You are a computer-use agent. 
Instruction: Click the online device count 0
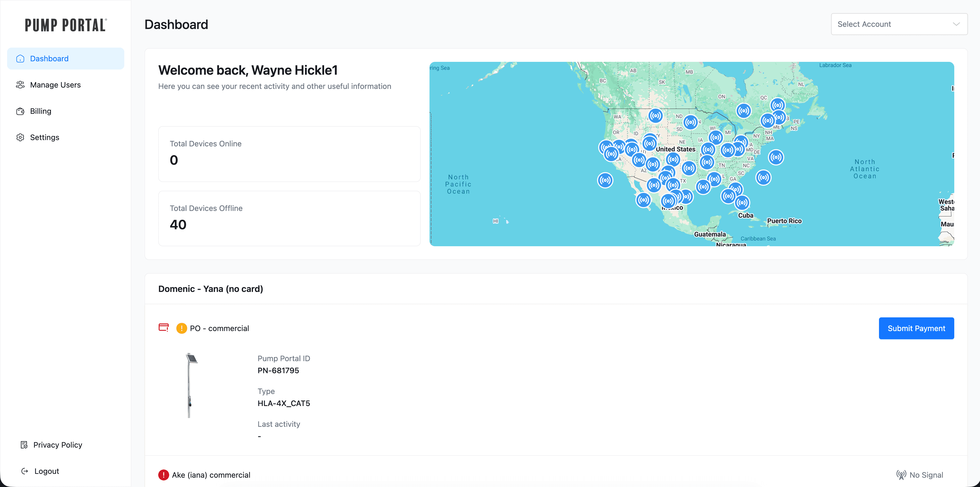point(174,160)
